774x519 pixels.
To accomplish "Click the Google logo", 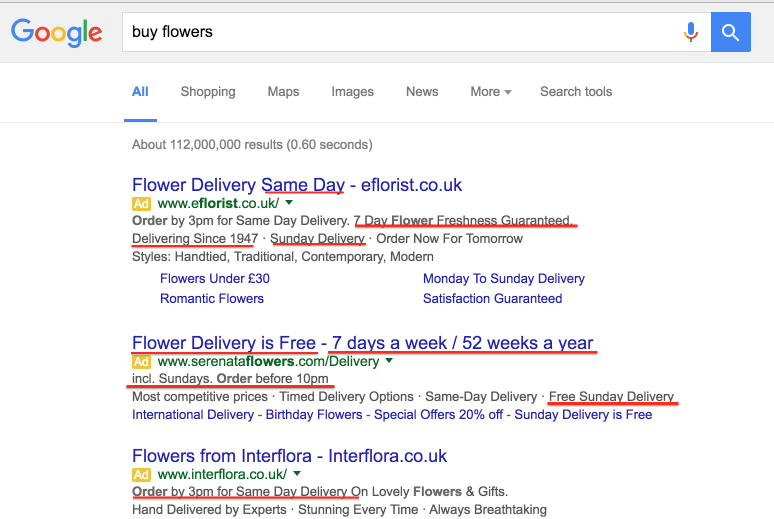I will [57, 32].
